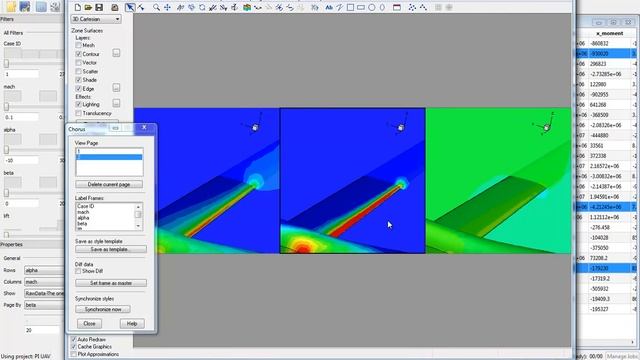Click the Help button in Chorus dialog

[132, 324]
